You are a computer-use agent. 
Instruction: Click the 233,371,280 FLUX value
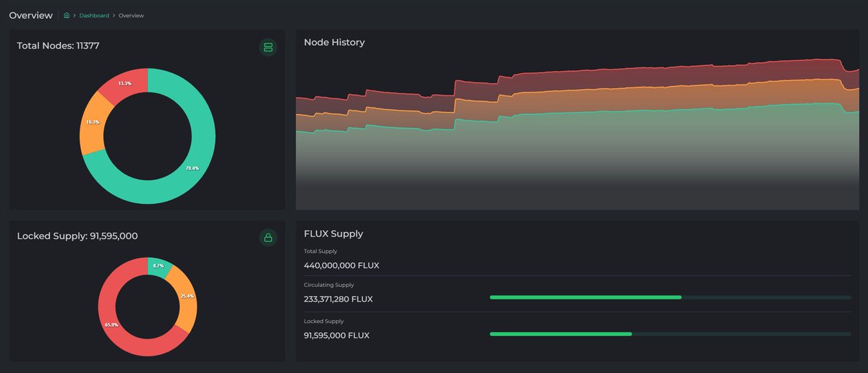339,299
